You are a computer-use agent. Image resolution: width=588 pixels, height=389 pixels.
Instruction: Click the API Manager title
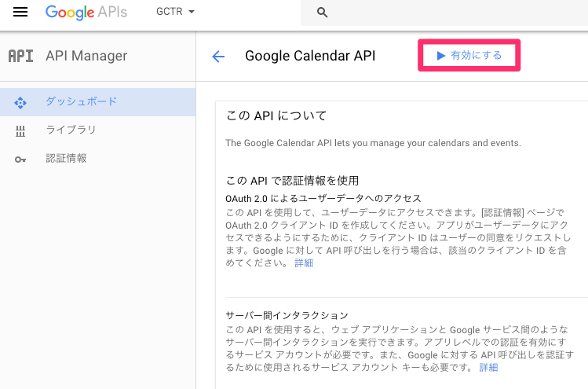[86, 56]
